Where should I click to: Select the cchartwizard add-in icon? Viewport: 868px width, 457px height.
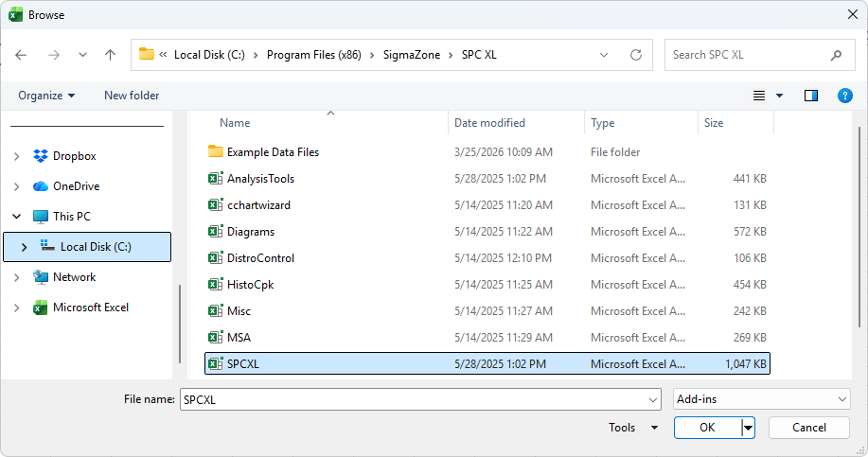215,204
